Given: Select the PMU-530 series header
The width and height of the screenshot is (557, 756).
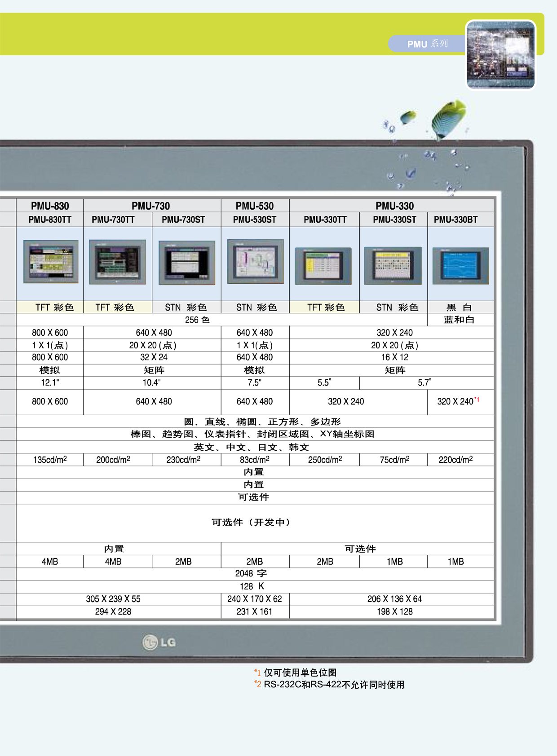Looking at the screenshot, I should click(255, 206).
